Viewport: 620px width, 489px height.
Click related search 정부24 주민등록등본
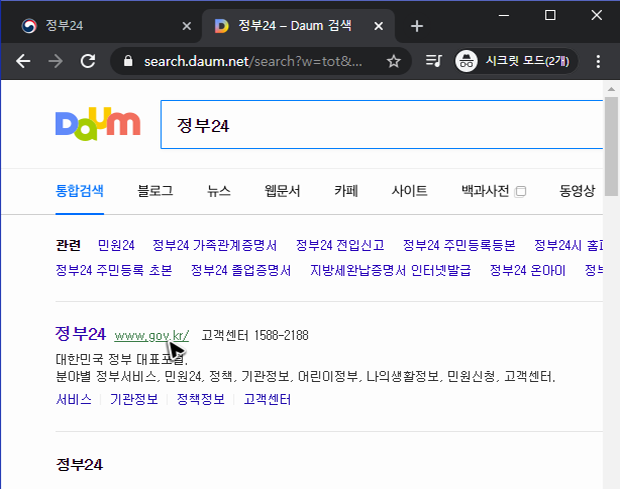pyautogui.click(x=459, y=245)
